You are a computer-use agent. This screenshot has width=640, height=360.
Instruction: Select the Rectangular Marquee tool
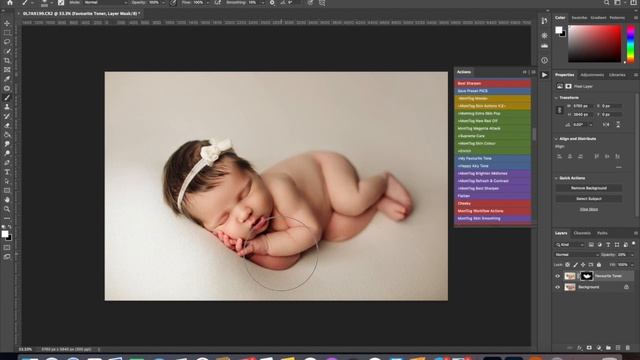tap(7, 33)
